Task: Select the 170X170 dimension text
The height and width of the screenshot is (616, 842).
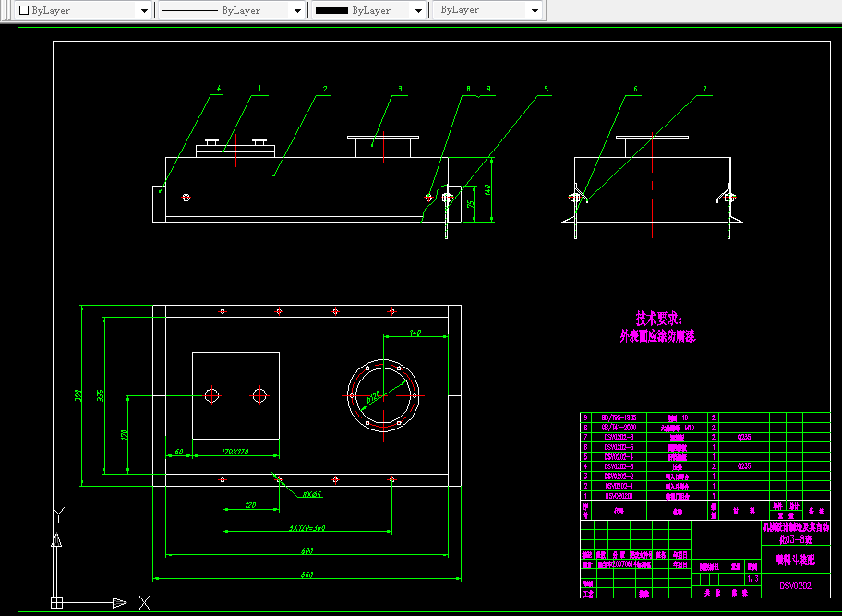Action: click(x=235, y=452)
